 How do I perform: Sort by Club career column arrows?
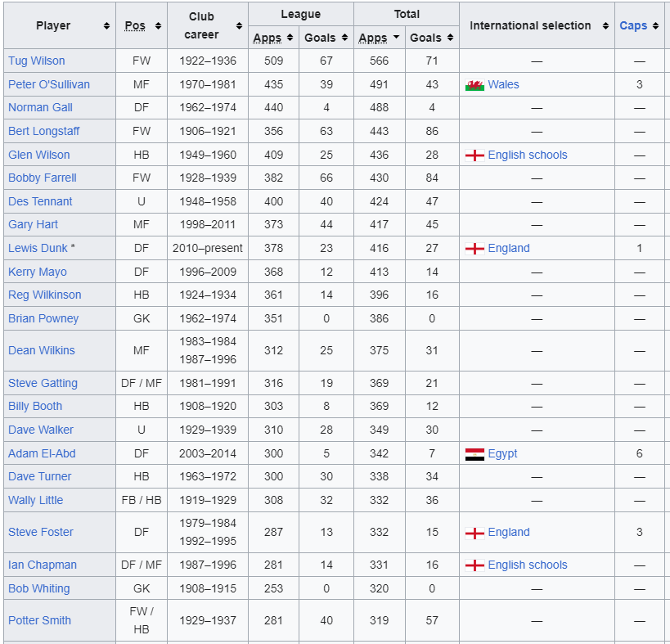(239, 26)
